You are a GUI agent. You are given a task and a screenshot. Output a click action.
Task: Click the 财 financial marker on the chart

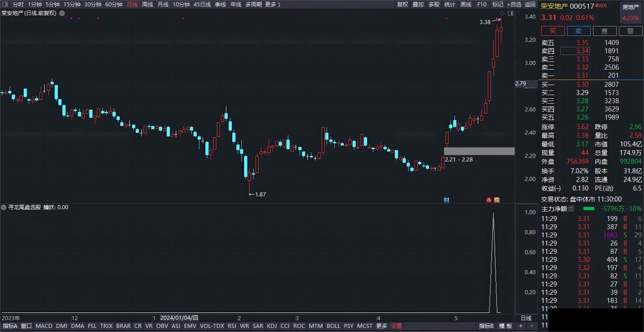(x=446, y=200)
